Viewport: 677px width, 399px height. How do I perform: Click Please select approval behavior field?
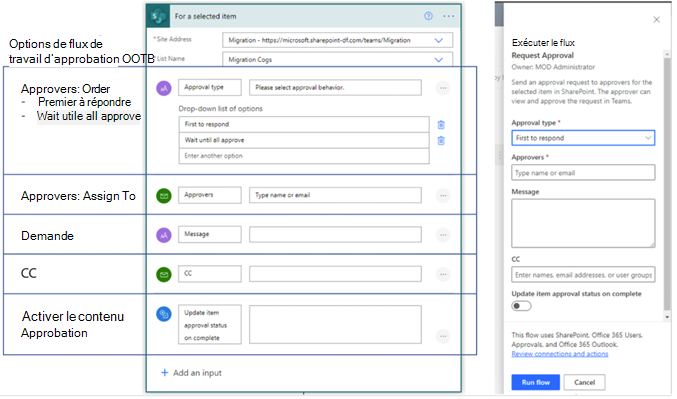335,88
